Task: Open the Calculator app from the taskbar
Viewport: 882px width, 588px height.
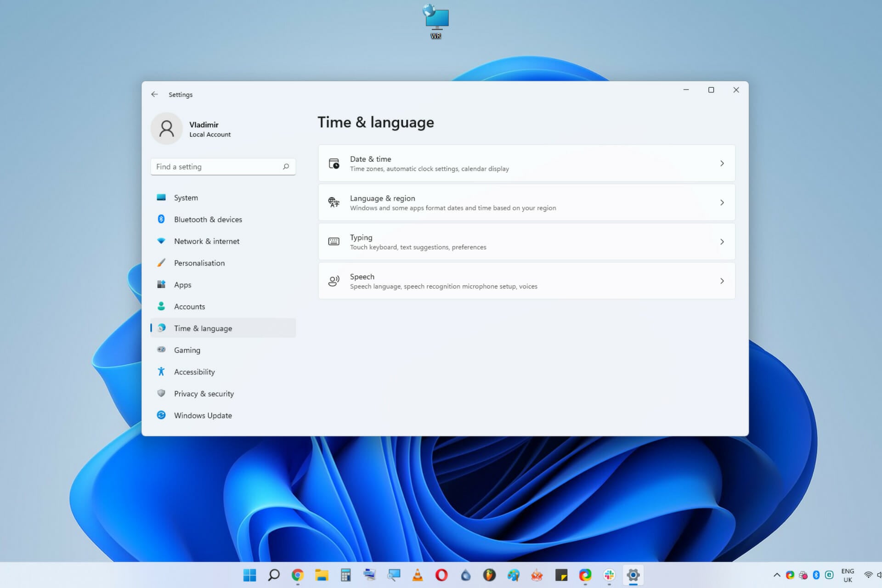Action: pos(345,575)
